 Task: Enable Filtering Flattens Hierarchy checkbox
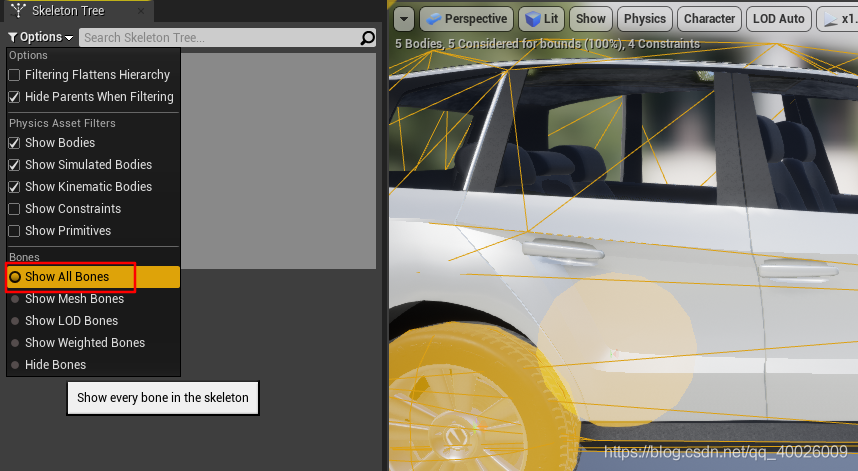point(15,75)
